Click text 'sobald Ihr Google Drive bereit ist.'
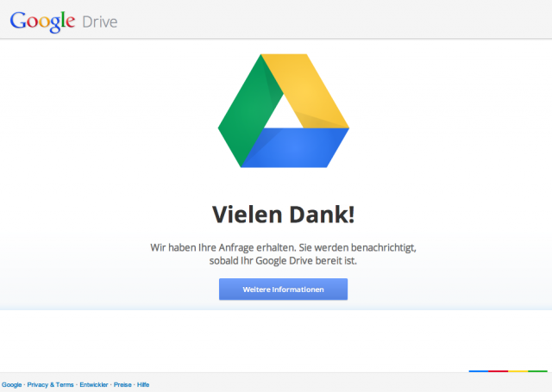552x392 pixels. tap(283, 261)
